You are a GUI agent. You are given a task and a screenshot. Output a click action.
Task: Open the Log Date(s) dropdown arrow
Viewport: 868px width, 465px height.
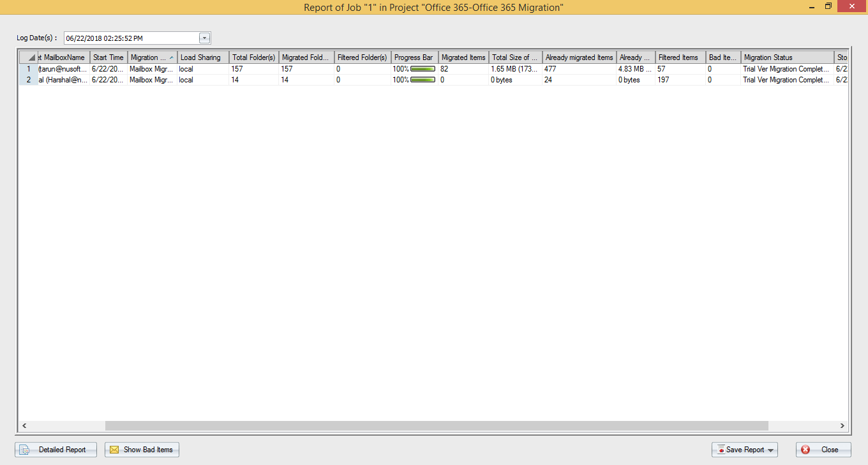(x=204, y=38)
